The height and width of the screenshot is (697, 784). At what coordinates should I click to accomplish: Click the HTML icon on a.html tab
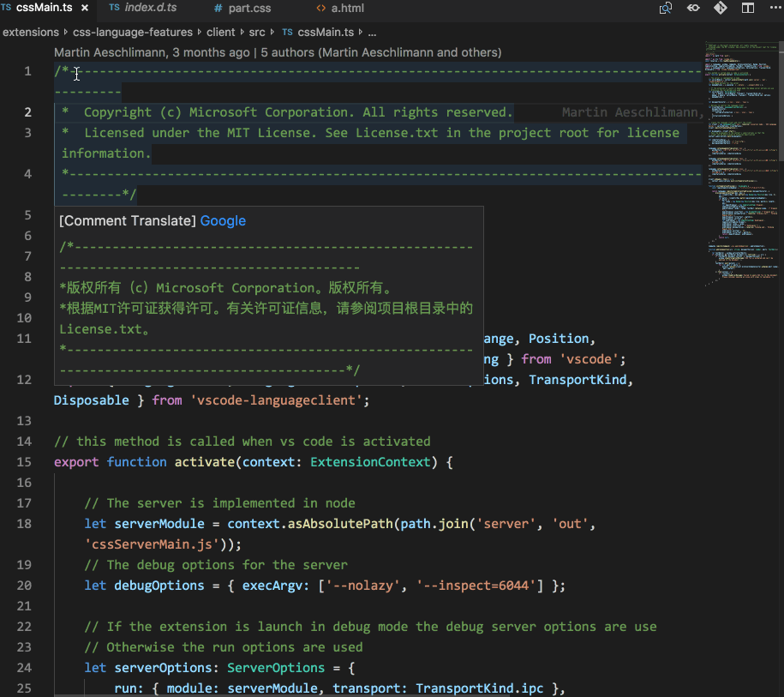320,9
